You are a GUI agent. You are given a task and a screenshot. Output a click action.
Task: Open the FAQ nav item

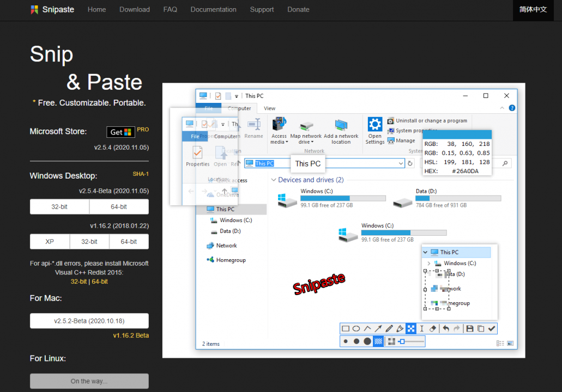pyautogui.click(x=170, y=10)
